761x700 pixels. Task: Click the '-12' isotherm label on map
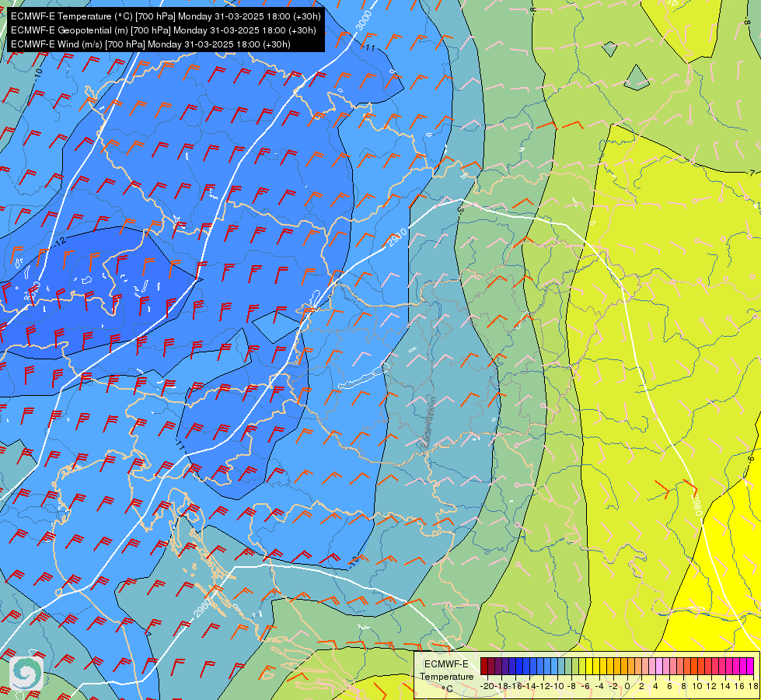(x=59, y=243)
